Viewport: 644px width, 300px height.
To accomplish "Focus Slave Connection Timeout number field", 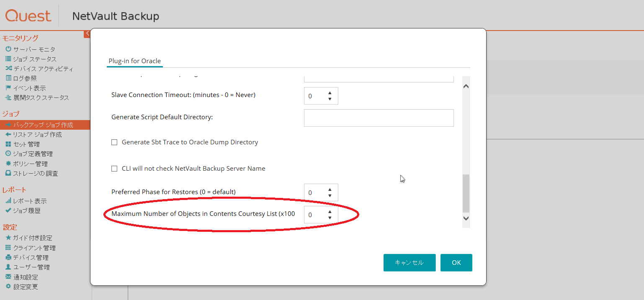I will pyautogui.click(x=321, y=96).
